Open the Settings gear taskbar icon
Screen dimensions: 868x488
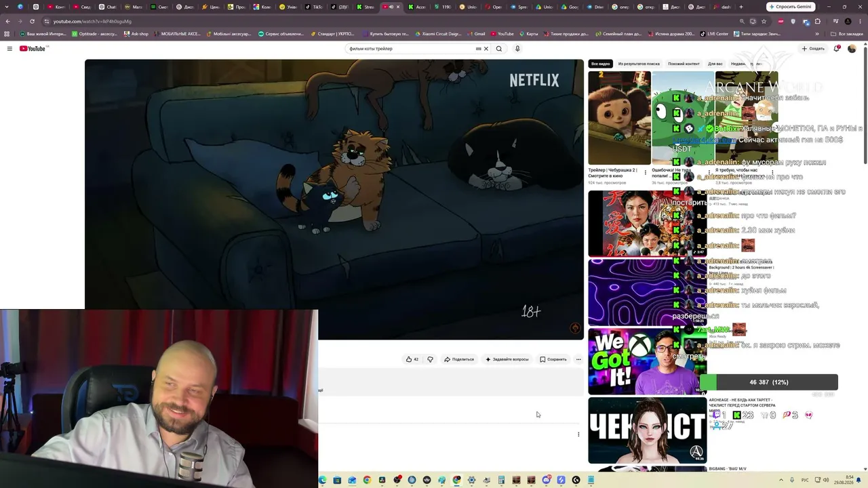(x=471, y=480)
